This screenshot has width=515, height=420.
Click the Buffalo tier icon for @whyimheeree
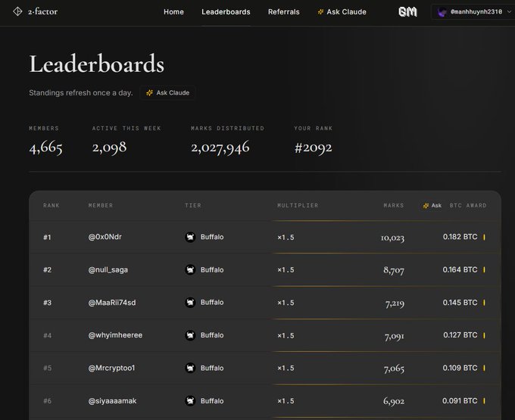pos(190,335)
